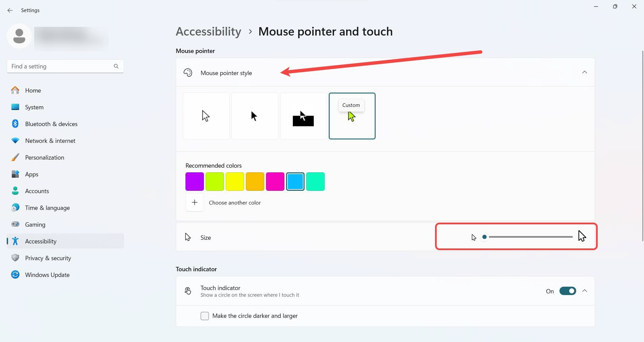644x342 pixels.
Task: Go to the Accounts settings page
Action: click(x=37, y=191)
